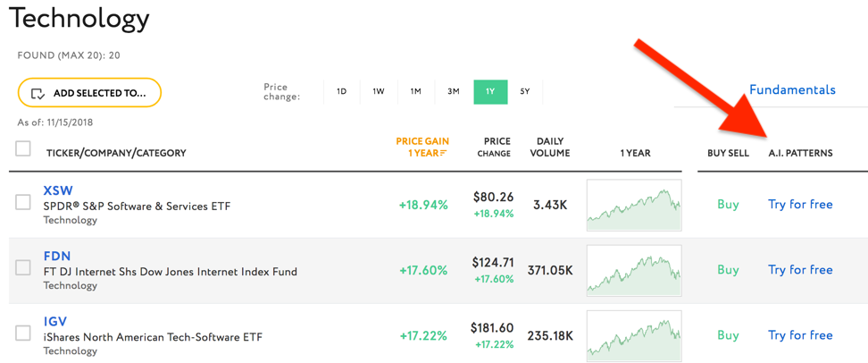Viewport: 868px width, 363px height.
Task: Open the XSW ticker link
Action: coord(58,190)
